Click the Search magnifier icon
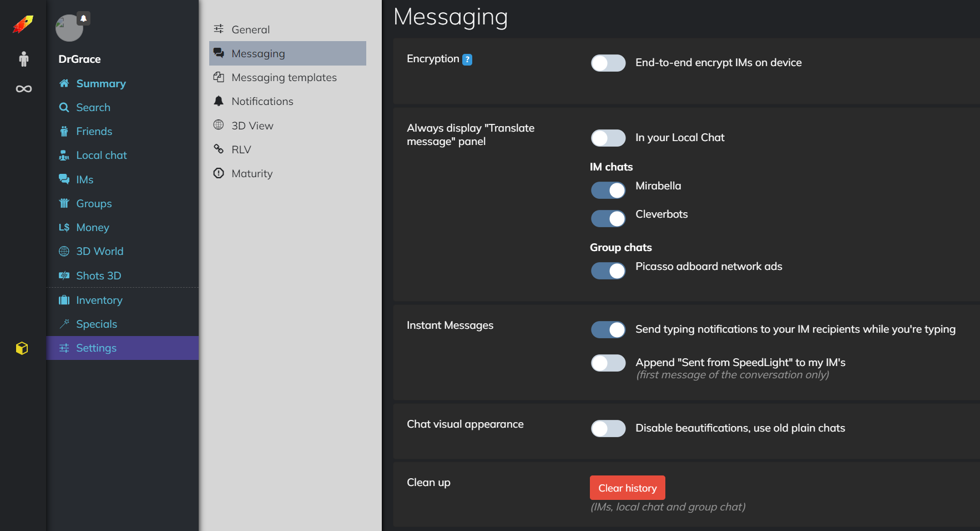The height and width of the screenshot is (531, 980). click(64, 107)
